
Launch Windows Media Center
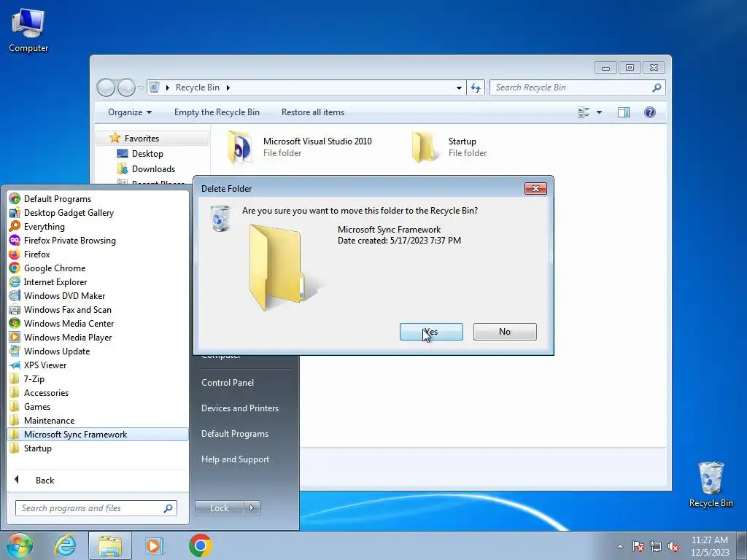tap(98, 323)
